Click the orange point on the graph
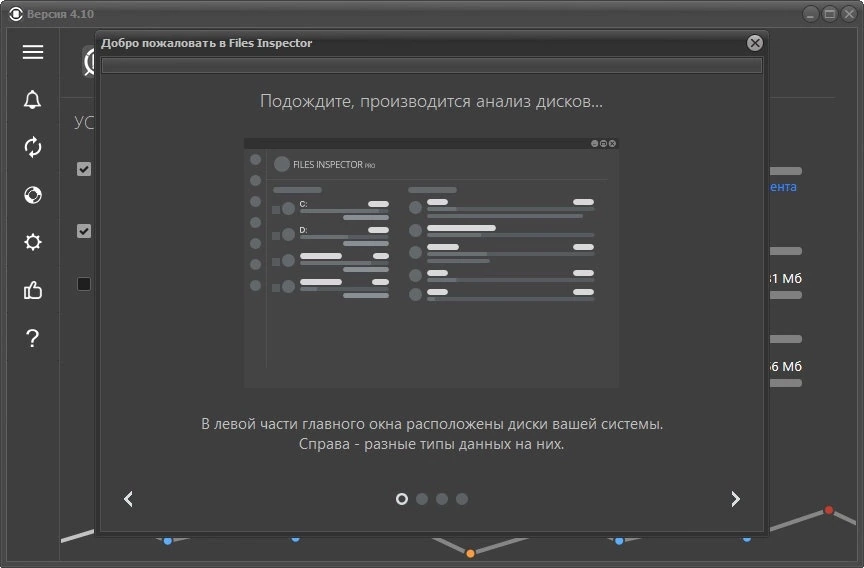Image resolution: width=864 pixels, height=568 pixels. coord(470,553)
